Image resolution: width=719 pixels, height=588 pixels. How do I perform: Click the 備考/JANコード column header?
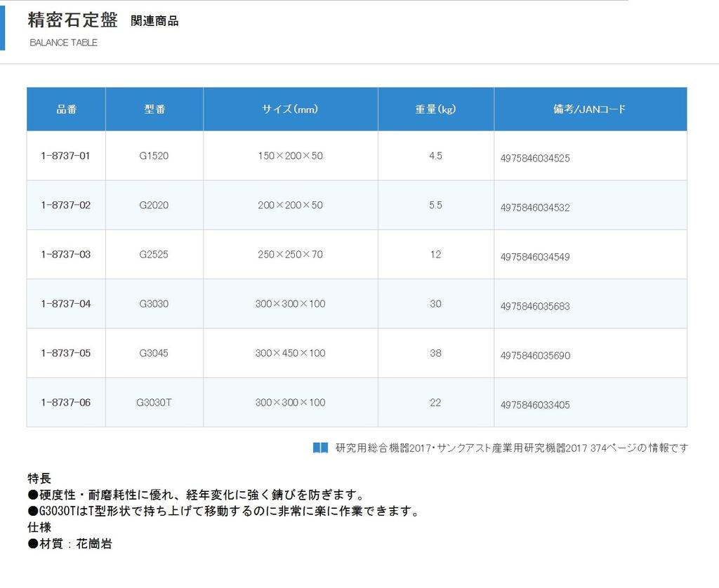click(590, 109)
